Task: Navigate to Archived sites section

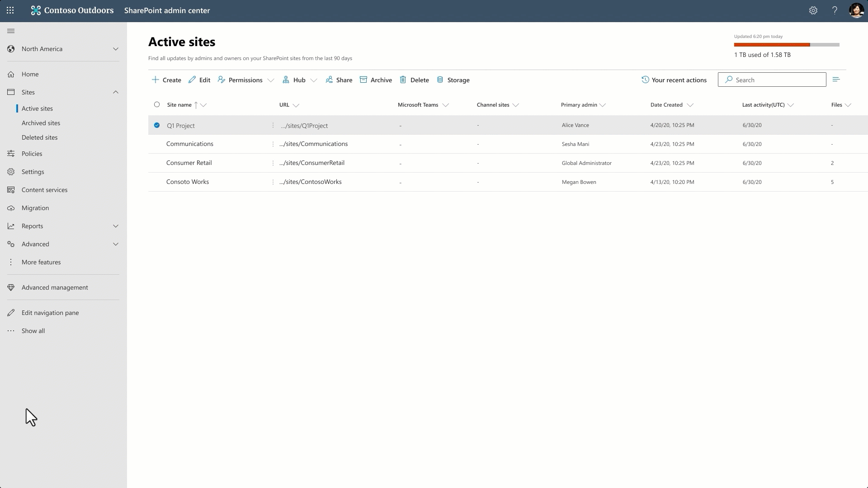Action: click(x=41, y=122)
